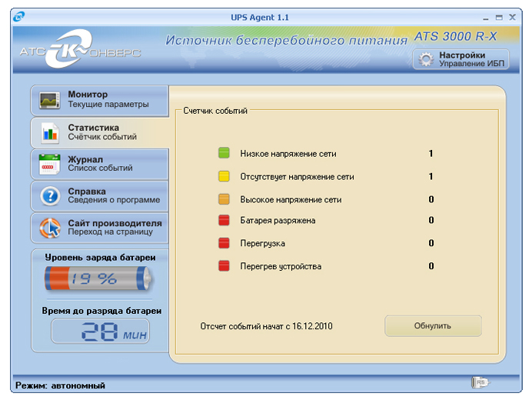The width and height of the screenshot is (532, 400).
Task: Click the count value for Перегрев устройства
Action: [431, 266]
